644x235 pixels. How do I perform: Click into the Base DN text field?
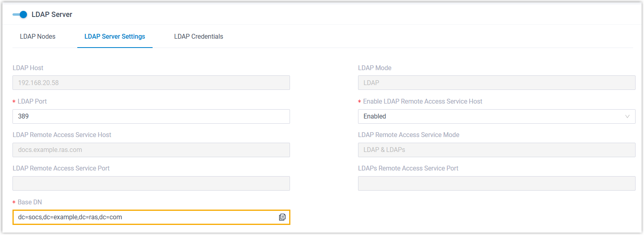(x=145, y=217)
